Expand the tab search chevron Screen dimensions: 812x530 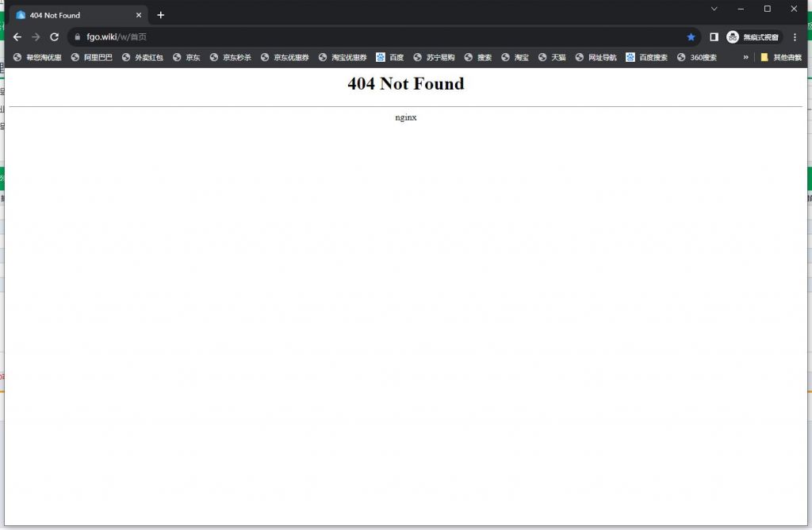pyautogui.click(x=714, y=9)
